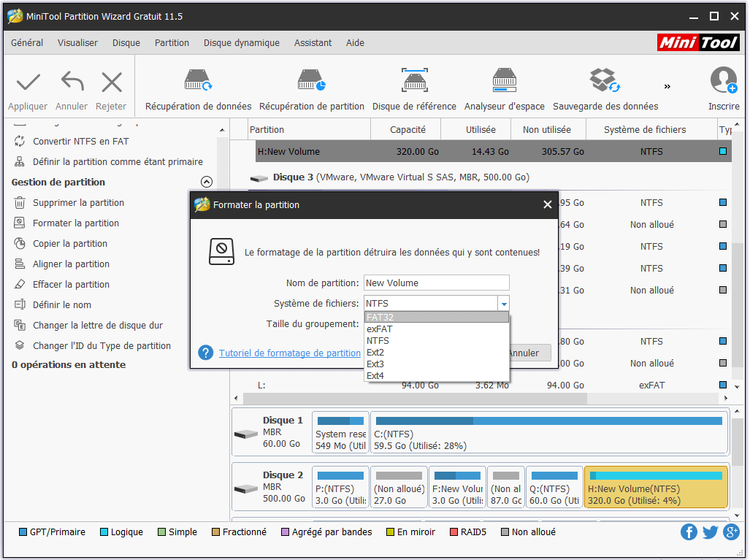Open the Twitter share icon

point(710,532)
